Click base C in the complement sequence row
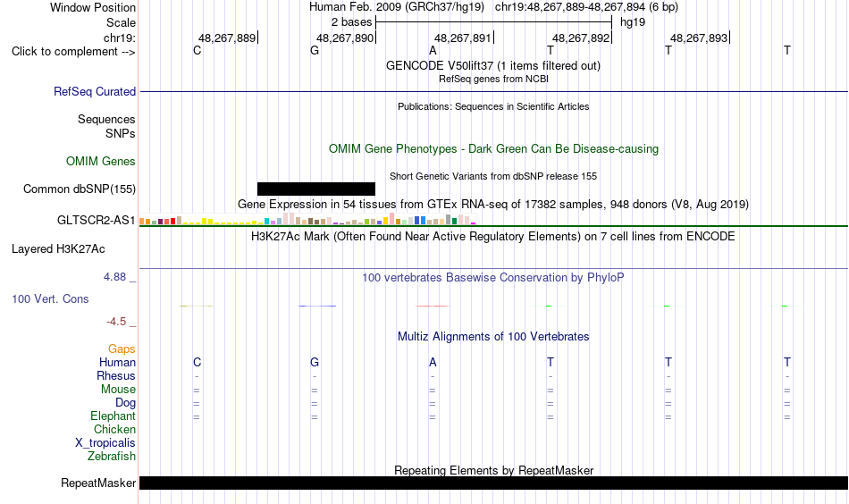This screenshot has width=849, height=504. click(198, 50)
